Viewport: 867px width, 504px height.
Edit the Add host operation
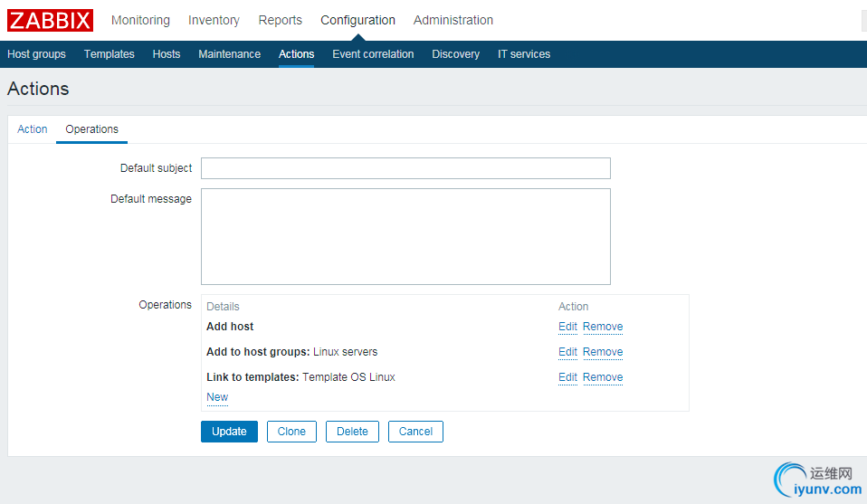point(567,327)
